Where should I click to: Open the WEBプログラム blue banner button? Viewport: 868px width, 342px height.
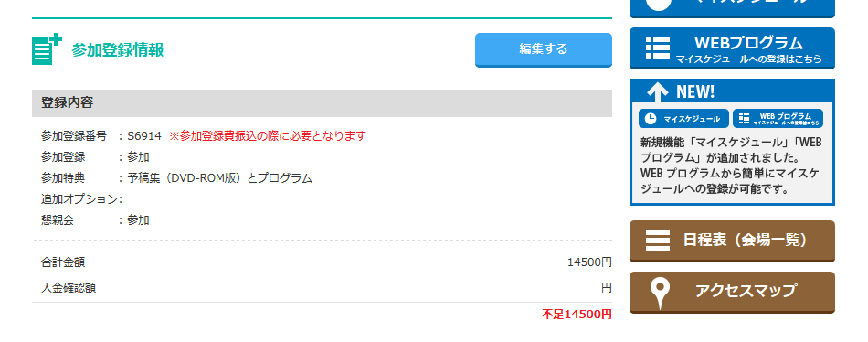(x=732, y=48)
